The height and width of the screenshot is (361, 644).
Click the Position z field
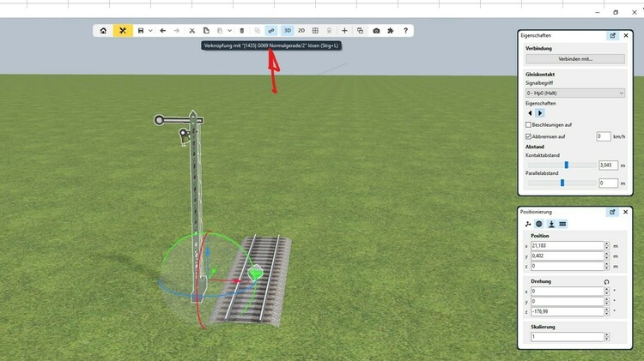[567, 266]
